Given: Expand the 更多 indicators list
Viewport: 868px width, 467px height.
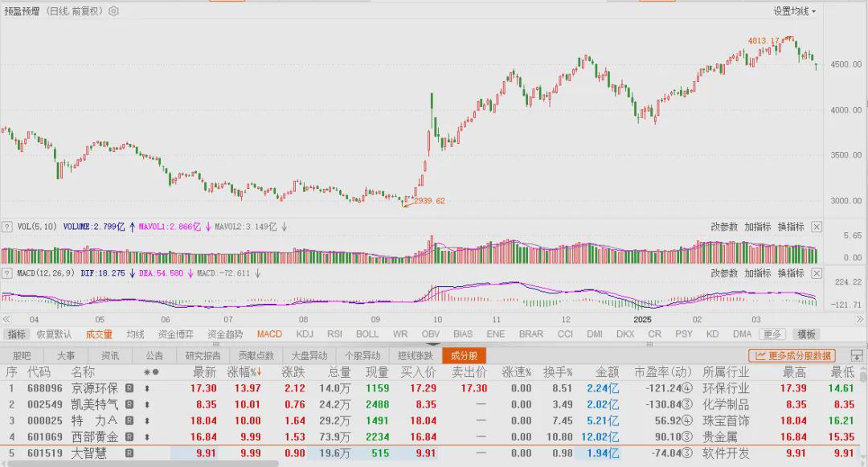Looking at the screenshot, I should [772, 334].
